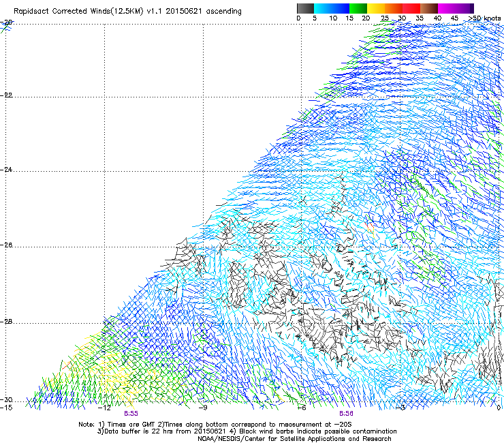Click the -28 latitude axis label
Screen dimensions: 504x443
pos(6,322)
